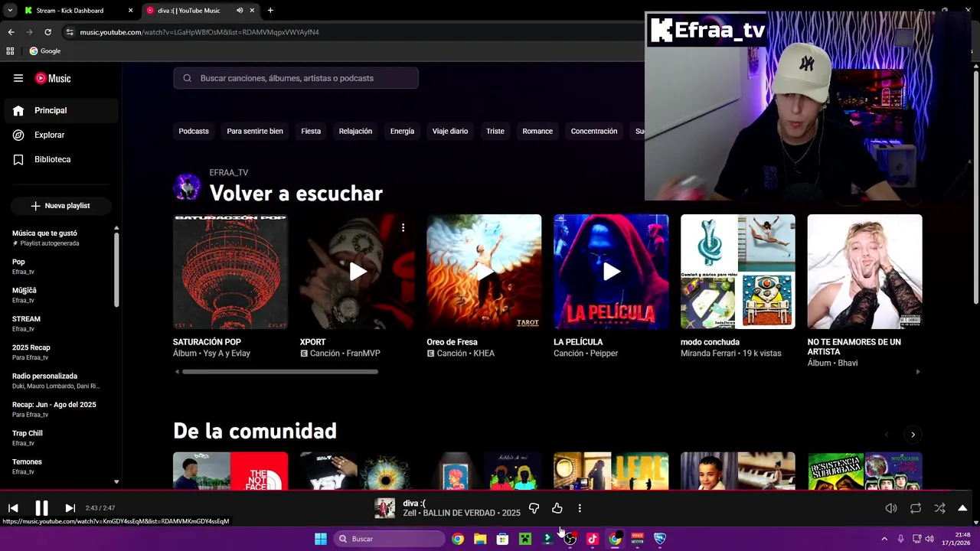This screenshot has width=980, height=551.
Task: Open the Google bookmark
Action: tap(45, 51)
